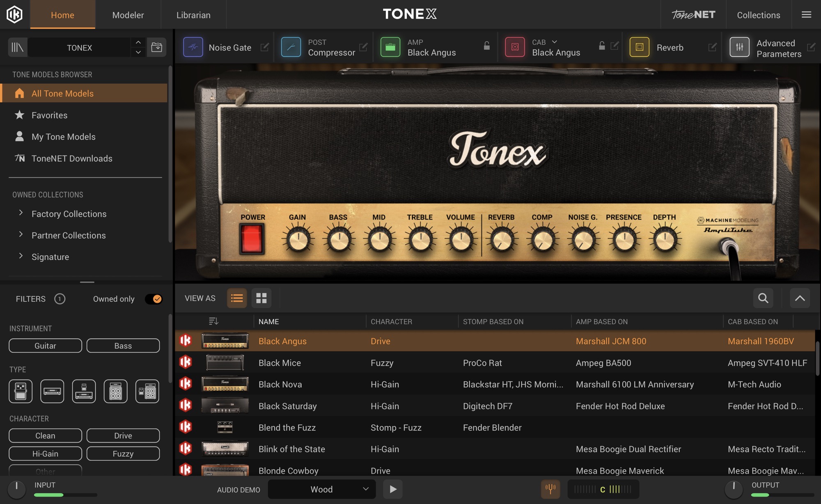Filter by Hi-Gain character
The width and height of the screenshot is (821, 504).
45,454
